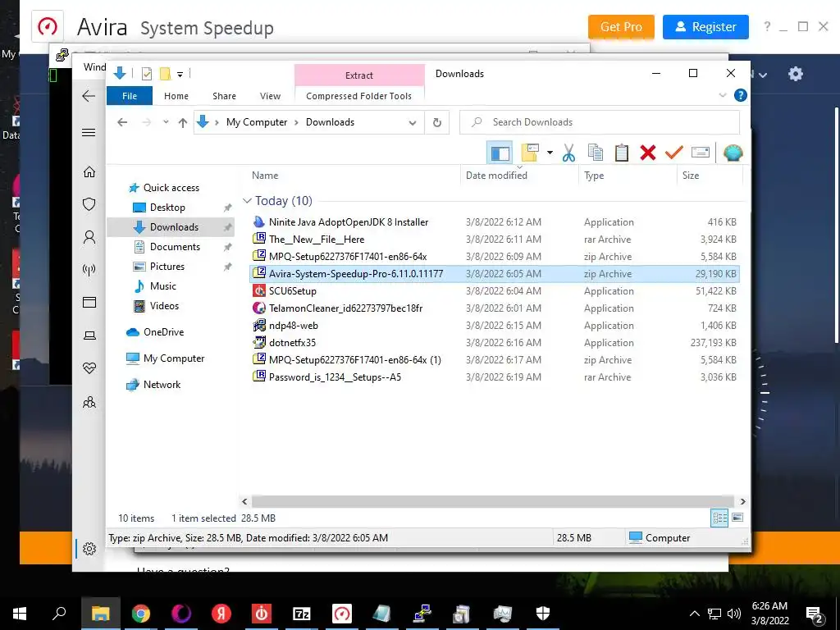Select the The_New_File_Here rar archive
The width and height of the screenshot is (840, 630).
[495, 239]
